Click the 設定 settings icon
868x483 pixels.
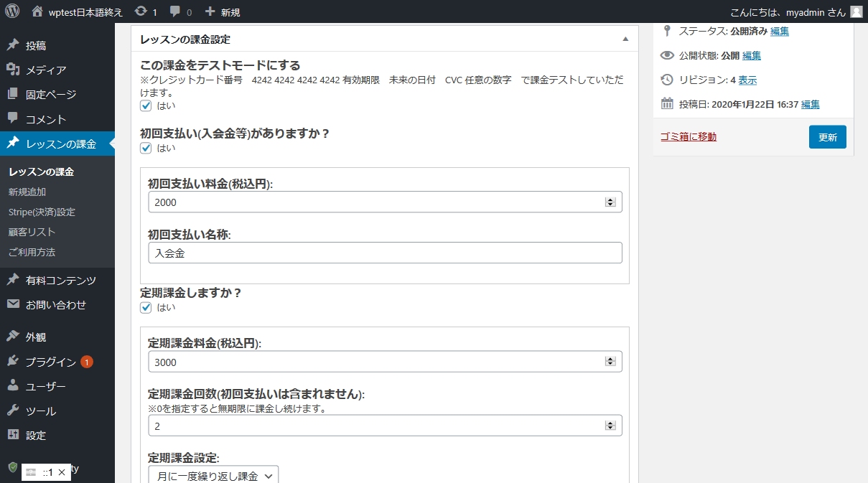tap(13, 435)
